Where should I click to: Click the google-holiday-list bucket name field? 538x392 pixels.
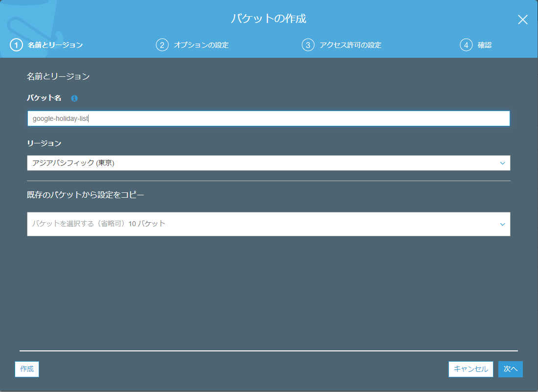point(268,118)
